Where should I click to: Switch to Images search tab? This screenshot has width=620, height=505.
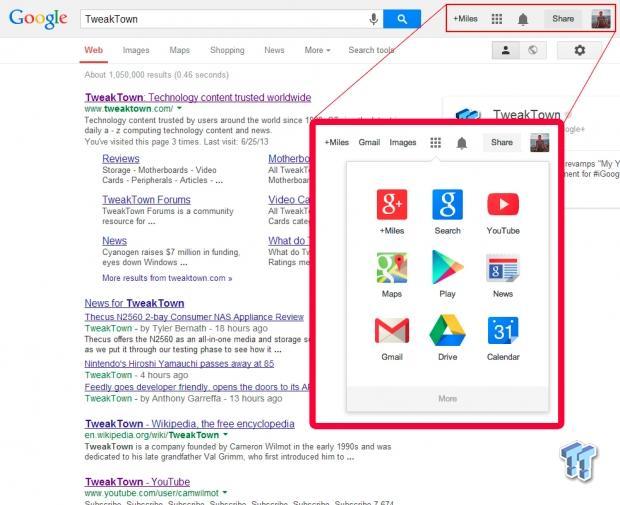coord(136,51)
